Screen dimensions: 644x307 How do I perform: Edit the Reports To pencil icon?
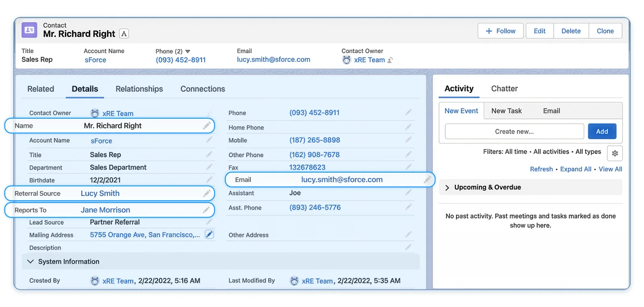click(206, 210)
